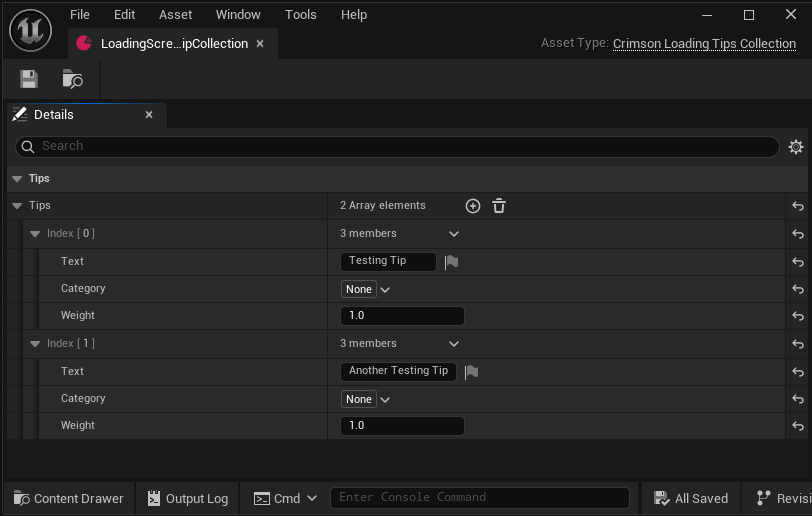812x516 pixels.
Task: Reset Index [0] to its default value
Action: click(798, 234)
